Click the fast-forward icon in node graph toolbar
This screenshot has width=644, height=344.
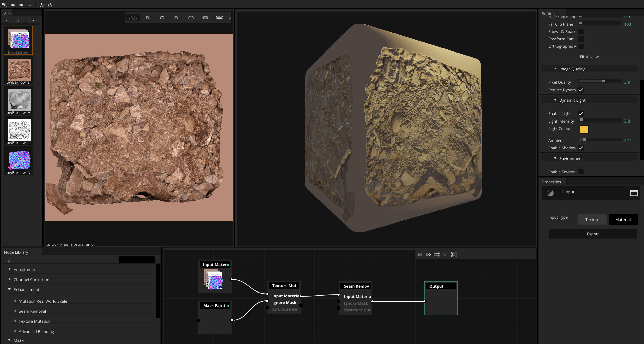click(428, 255)
